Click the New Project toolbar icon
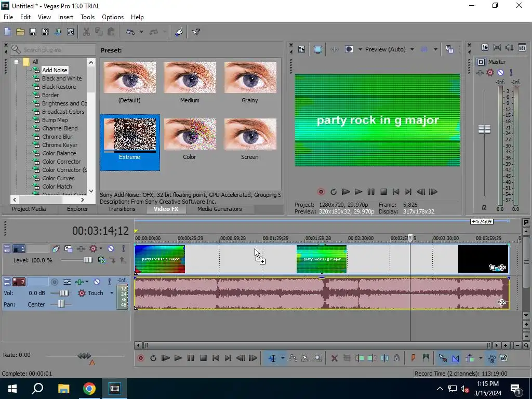The image size is (532, 399). (7, 32)
